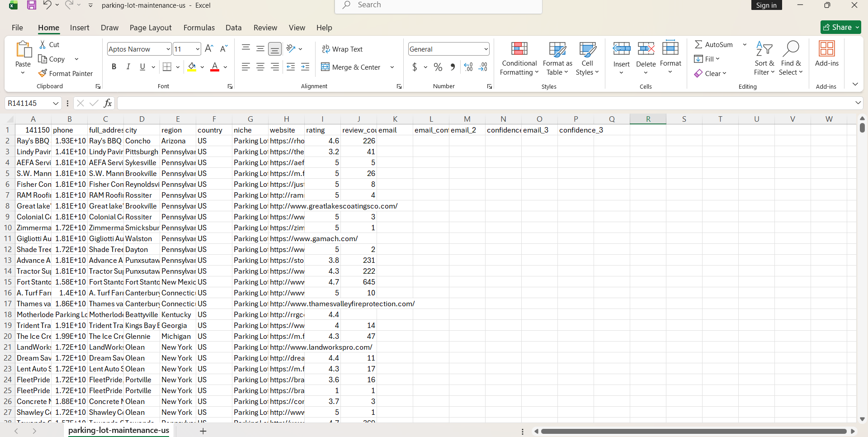This screenshot has height=437, width=868.
Task: Switch to the Data tab
Action: (234, 28)
